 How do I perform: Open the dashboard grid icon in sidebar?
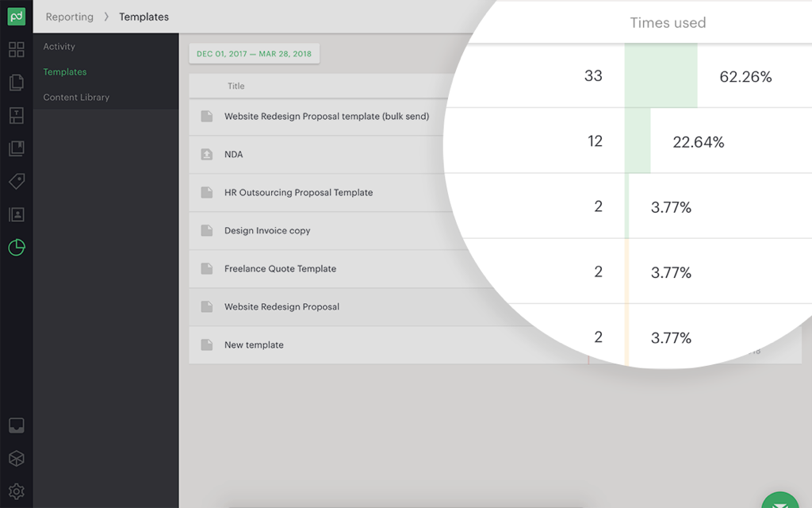pyautogui.click(x=17, y=49)
